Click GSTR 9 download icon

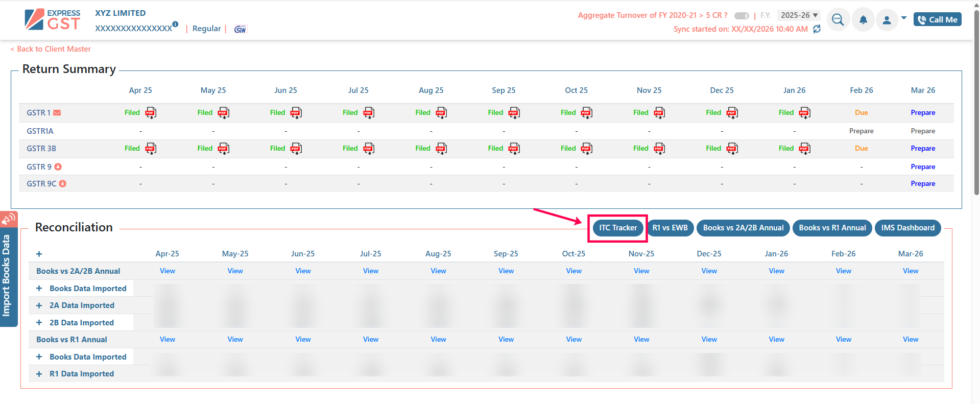click(58, 167)
